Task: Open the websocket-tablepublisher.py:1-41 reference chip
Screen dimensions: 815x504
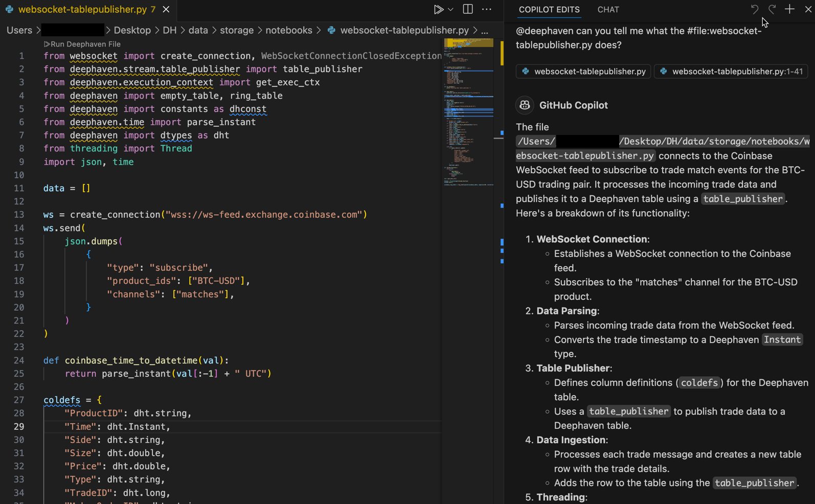Action: [731, 72]
